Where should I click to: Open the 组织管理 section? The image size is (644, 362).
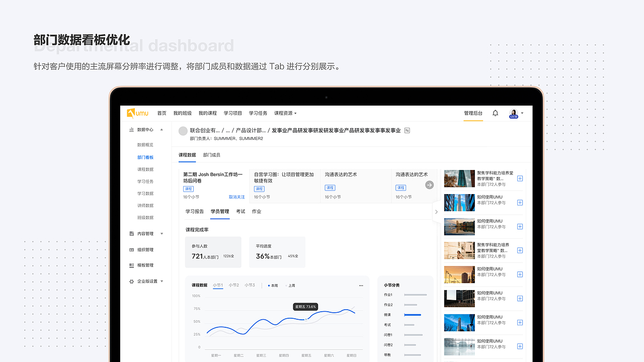(x=145, y=249)
